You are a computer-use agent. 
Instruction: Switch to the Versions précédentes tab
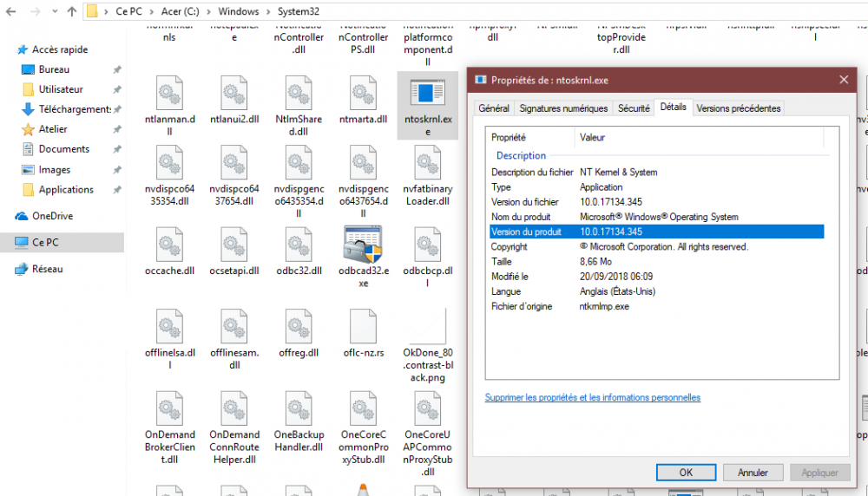pyautogui.click(x=738, y=108)
